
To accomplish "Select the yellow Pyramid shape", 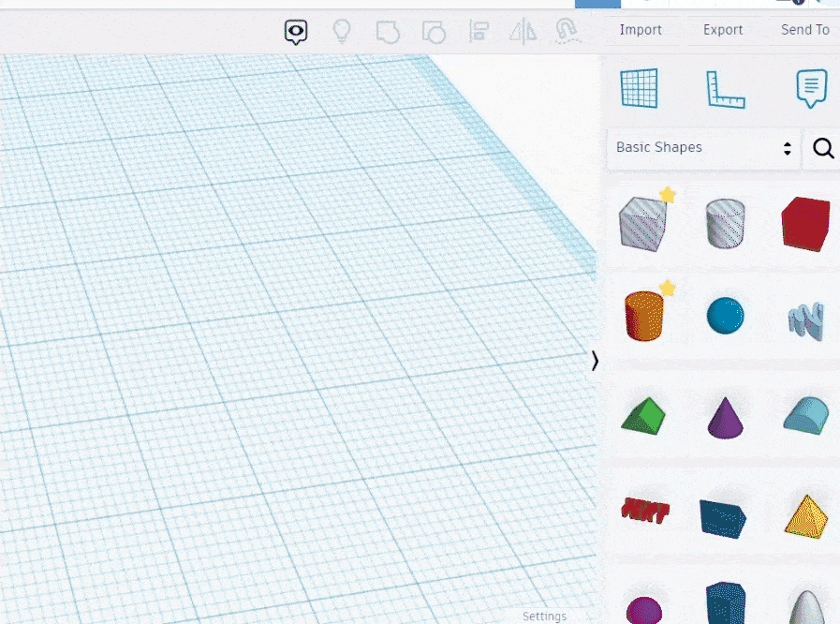I will click(806, 516).
